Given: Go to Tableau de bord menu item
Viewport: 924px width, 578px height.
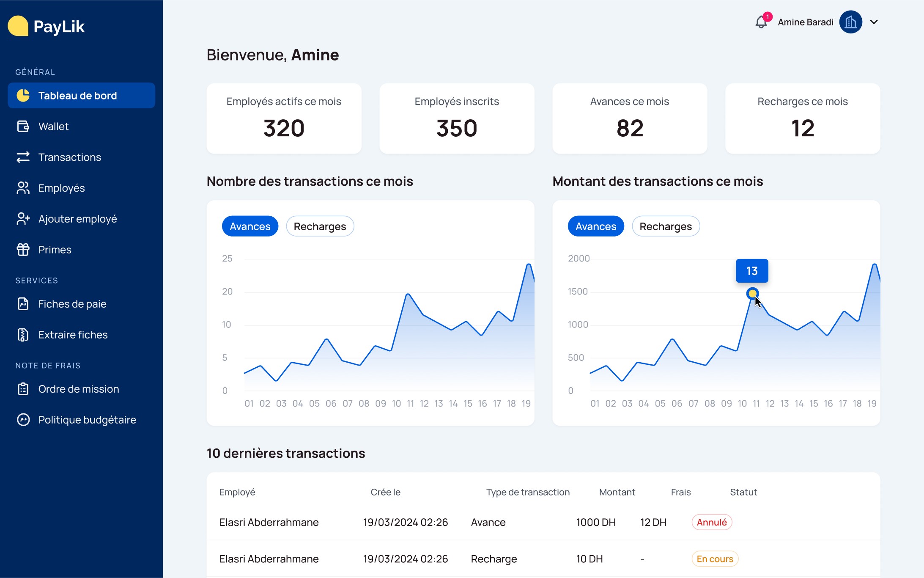Looking at the screenshot, I should [x=81, y=96].
